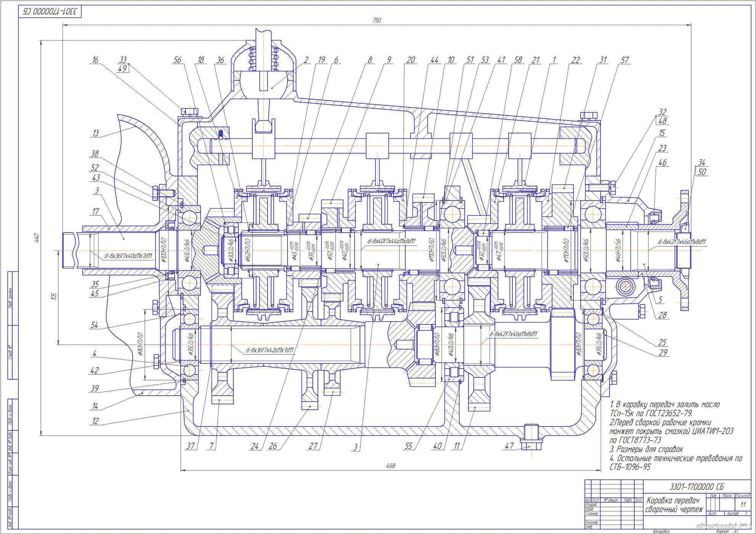Click the title block drawing number 3301-1700000 СБ
This screenshot has width=756, height=534.
[697, 487]
